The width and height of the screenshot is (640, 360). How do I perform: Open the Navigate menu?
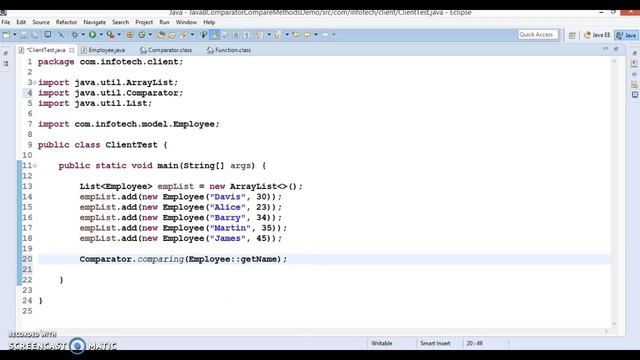pyautogui.click(x=94, y=22)
